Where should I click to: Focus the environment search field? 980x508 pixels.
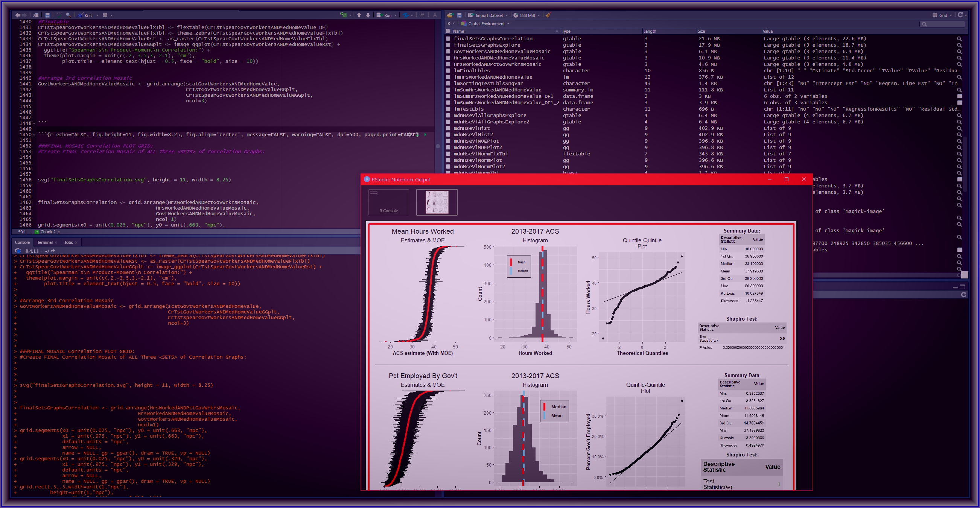pyautogui.click(x=942, y=24)
